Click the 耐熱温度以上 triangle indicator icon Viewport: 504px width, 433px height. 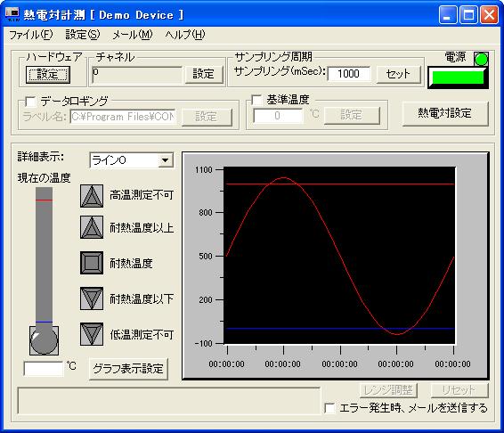[x=92, y=227]
